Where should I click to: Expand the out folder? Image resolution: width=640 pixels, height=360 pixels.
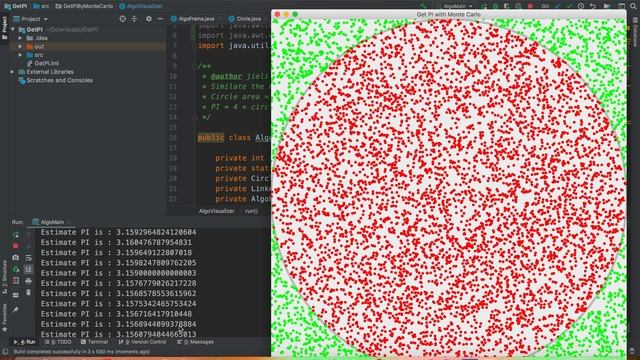[x=20, y=47]
